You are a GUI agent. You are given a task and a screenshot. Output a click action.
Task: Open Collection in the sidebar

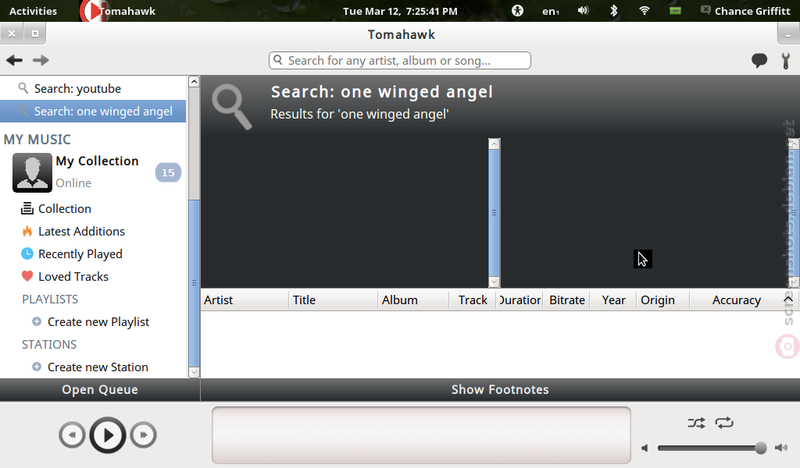[64, 209]
